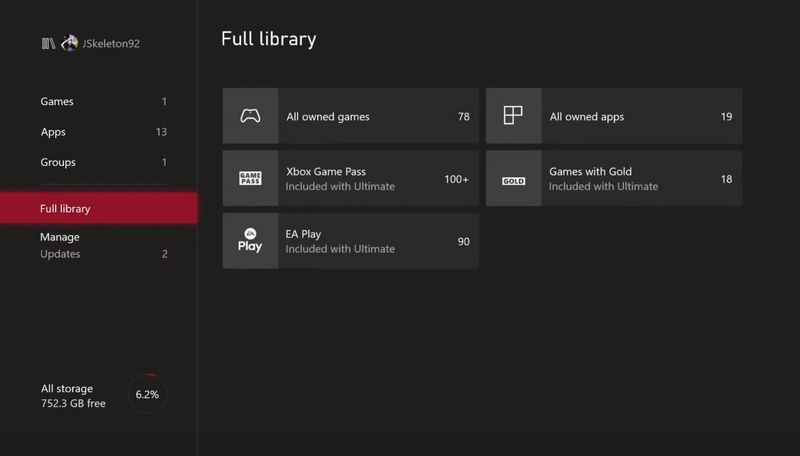Viewport: 800px width, 456px height.
Task: Open the All owned apps tile
Action: pyautogui.click(x=614, y=116)
